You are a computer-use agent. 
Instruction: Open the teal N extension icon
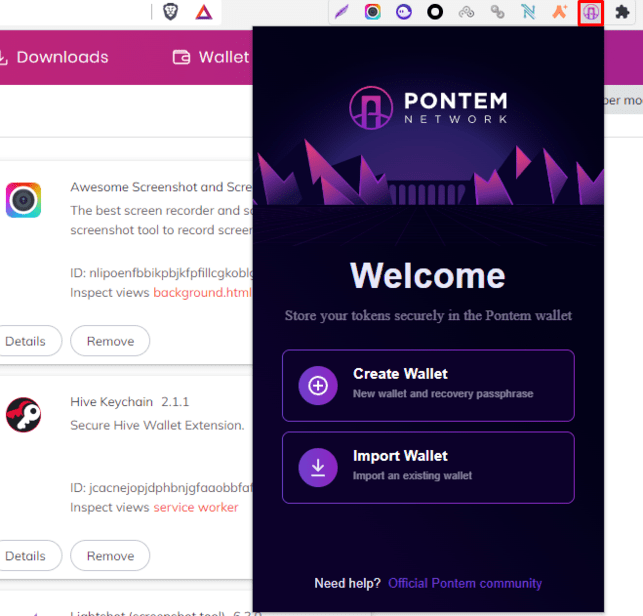click(x=528, y=12)
